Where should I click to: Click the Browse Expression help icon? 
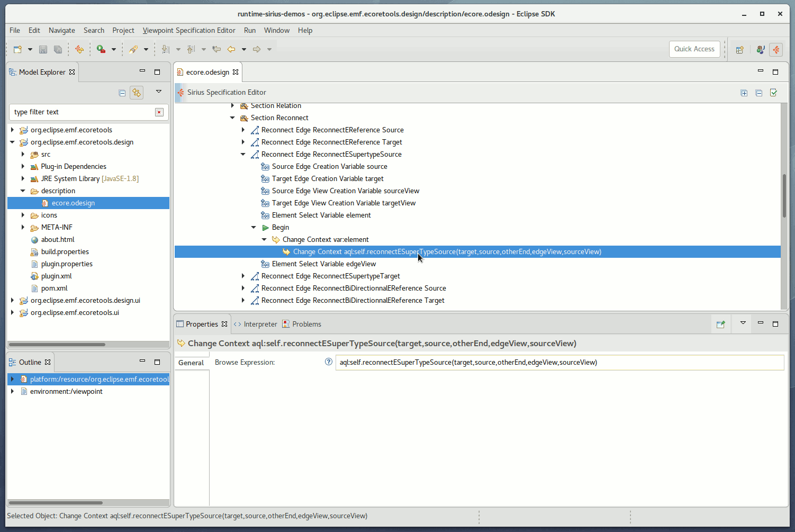328,362
